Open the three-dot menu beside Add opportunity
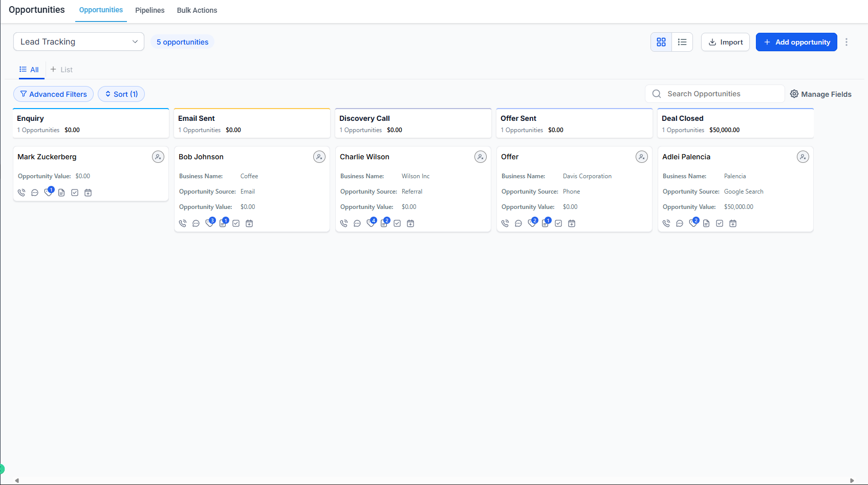 [847, 42]
